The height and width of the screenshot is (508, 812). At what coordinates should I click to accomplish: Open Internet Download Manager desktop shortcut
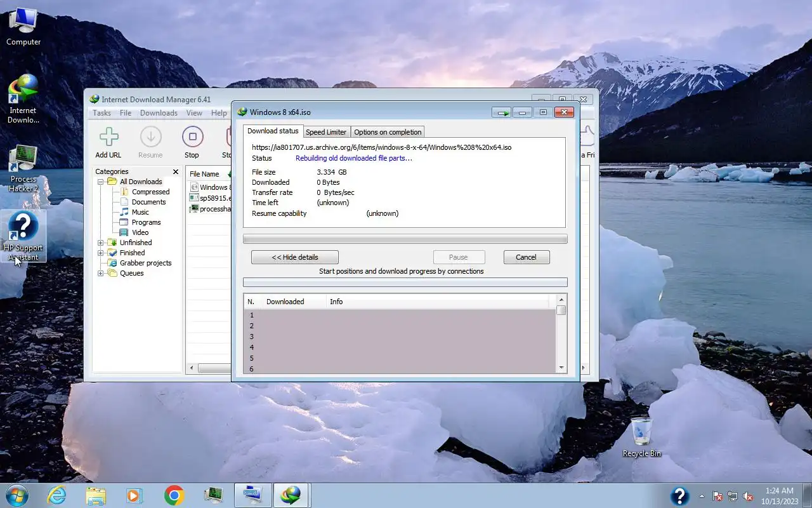(x=23, y=98)
